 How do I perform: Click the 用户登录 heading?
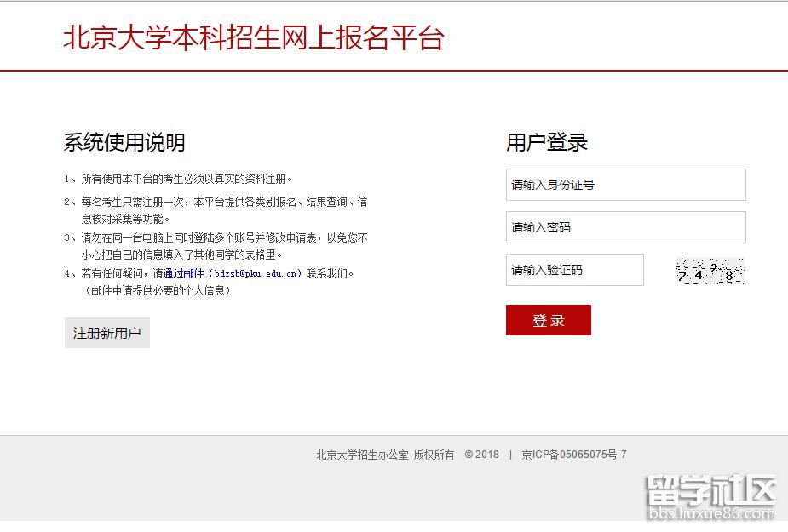(x=547, y=142)
